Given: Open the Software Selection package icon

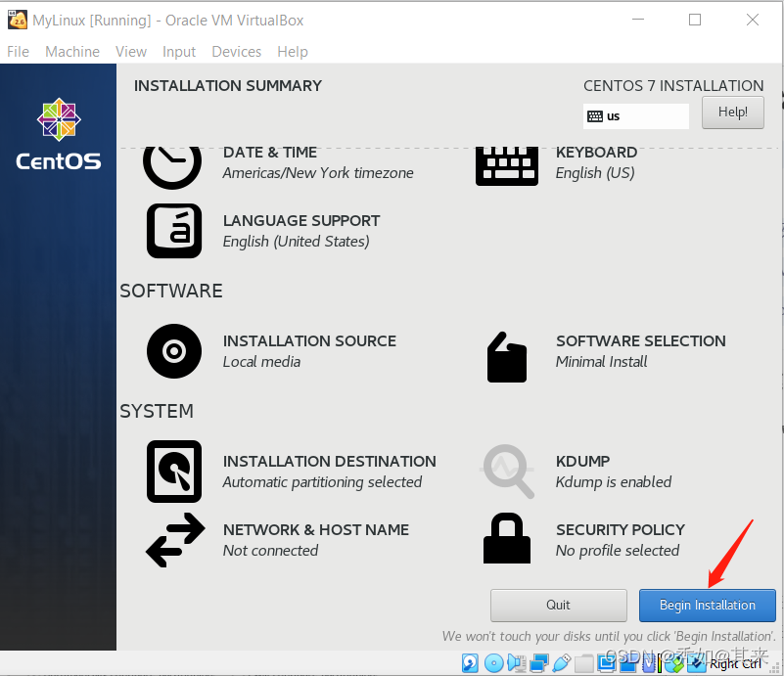Looking at the screenshot, I should (506, 357).
